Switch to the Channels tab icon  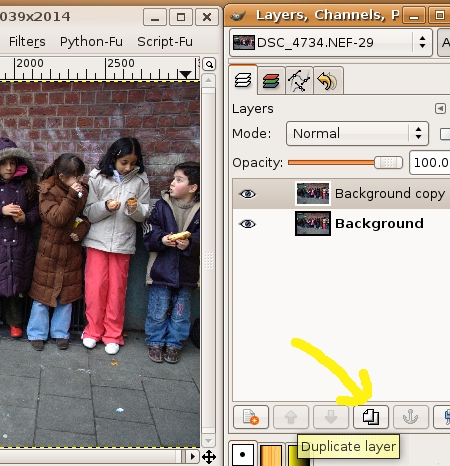(x=271, y=81)
